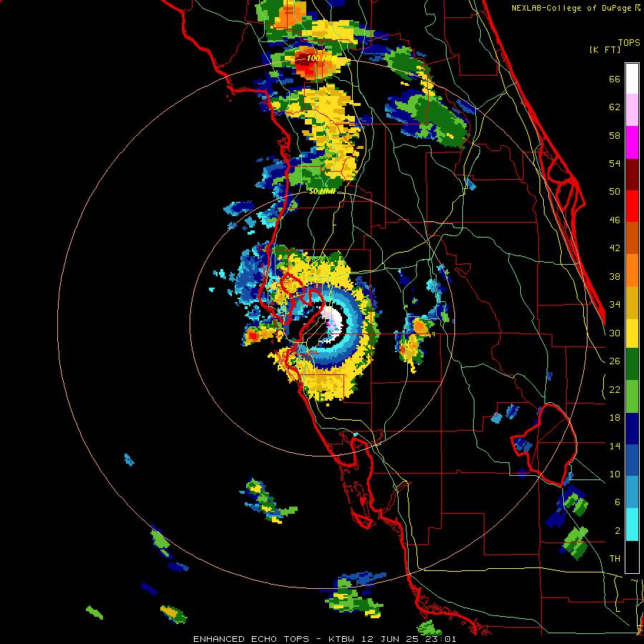Screen dimensions: 644x644
Task: Click the 54 scale value
Action: tap(615, 163)
